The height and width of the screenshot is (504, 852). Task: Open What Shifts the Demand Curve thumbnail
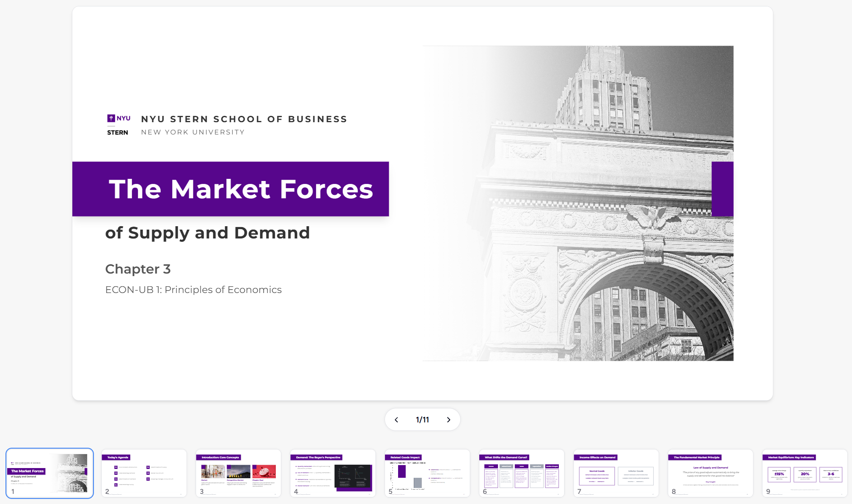[521, 473]
